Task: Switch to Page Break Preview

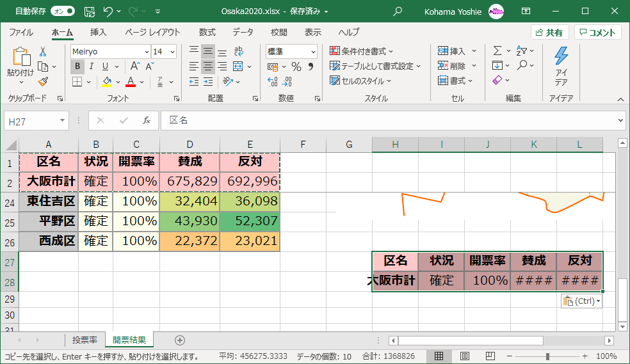Action: [490, 356]
